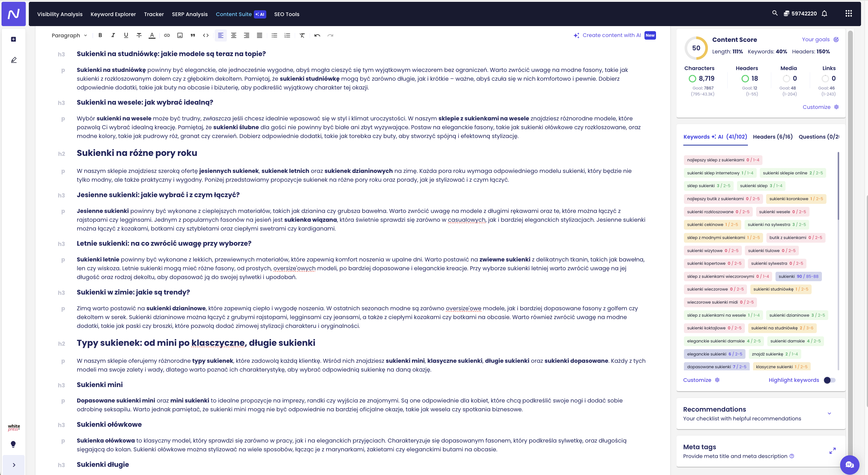
Task: Select justify text alignment
Action: [x=259, y=35]
